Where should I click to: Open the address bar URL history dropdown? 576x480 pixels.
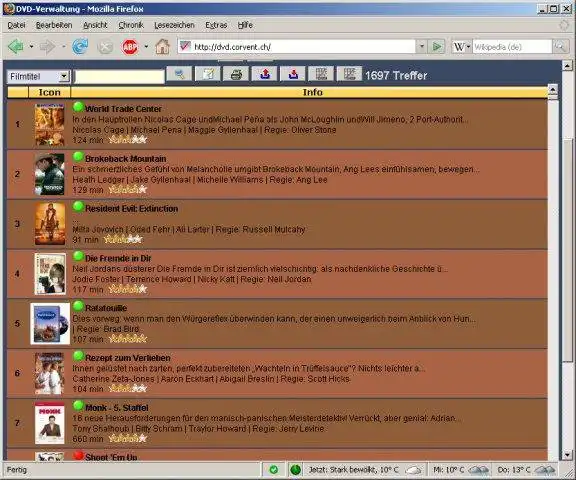pyautogui.click(x=422, y=47)
